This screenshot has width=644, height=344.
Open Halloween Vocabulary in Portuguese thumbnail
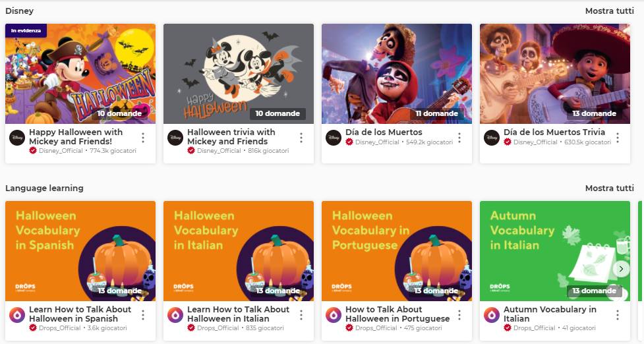397,251
